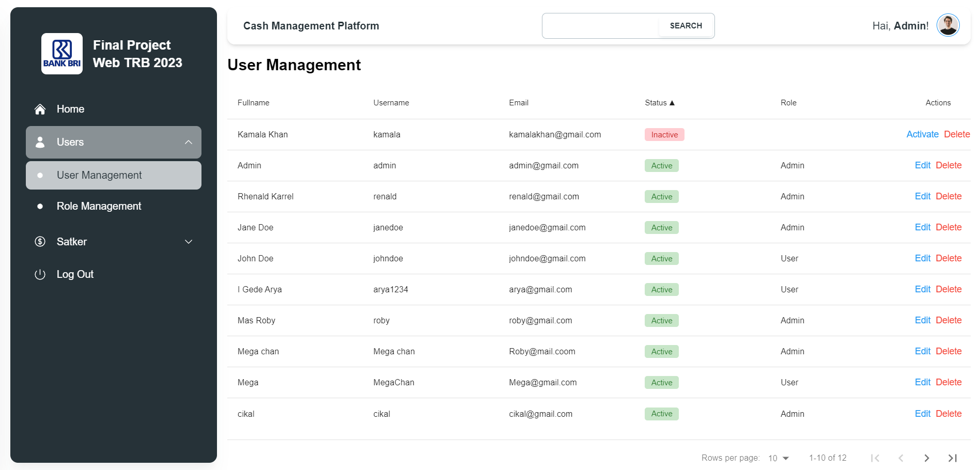Edit the Mas Roby user
This screenshot has width=980, height=470.
pyautogui.click(x=923, y=320)
